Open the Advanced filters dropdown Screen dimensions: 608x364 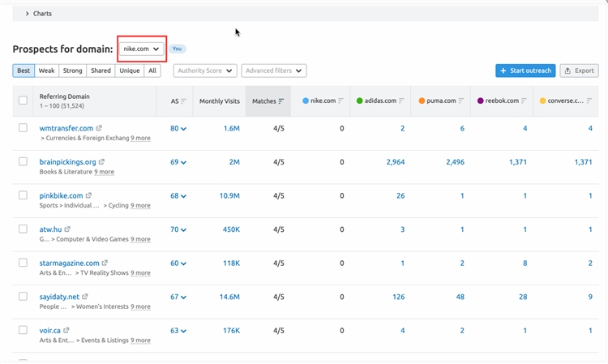pos(274,71)
